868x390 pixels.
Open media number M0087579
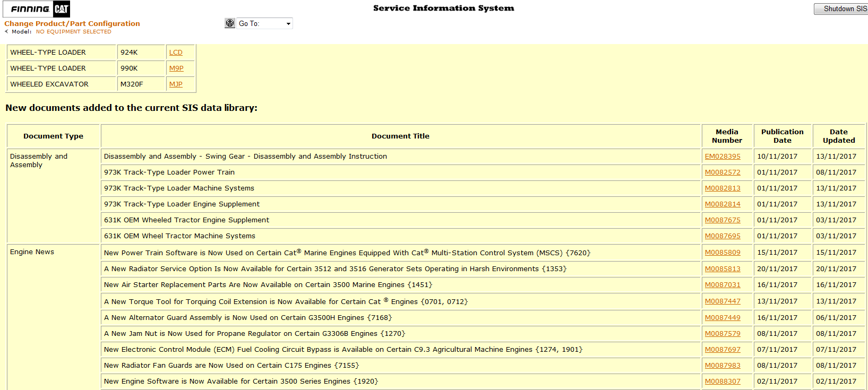pos(723,334)
